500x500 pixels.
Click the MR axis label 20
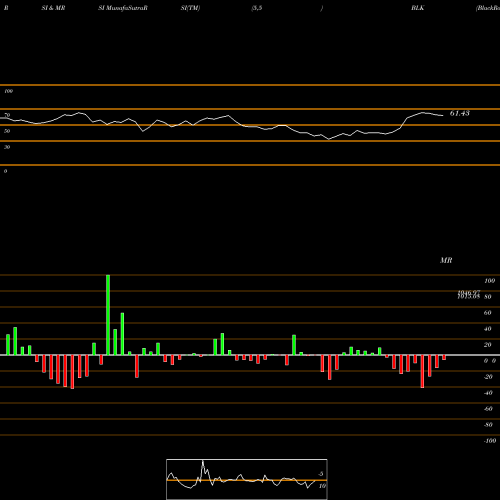pos(487,345)
